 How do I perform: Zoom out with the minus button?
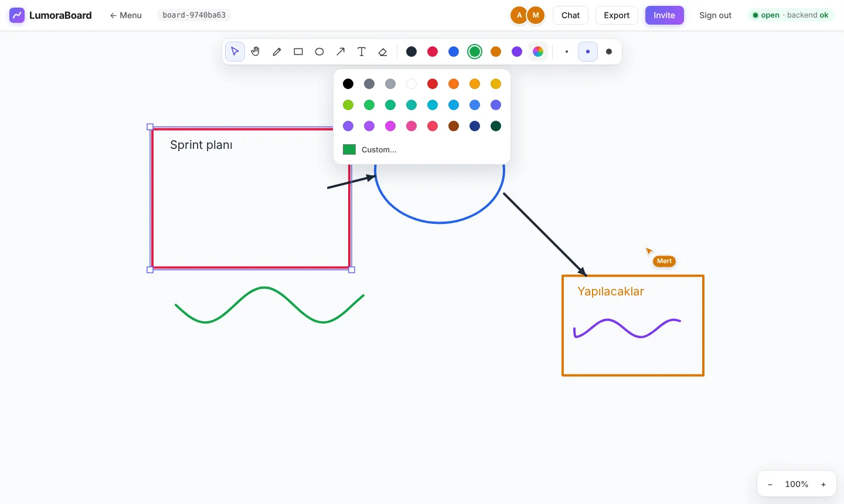pos(770,484)
